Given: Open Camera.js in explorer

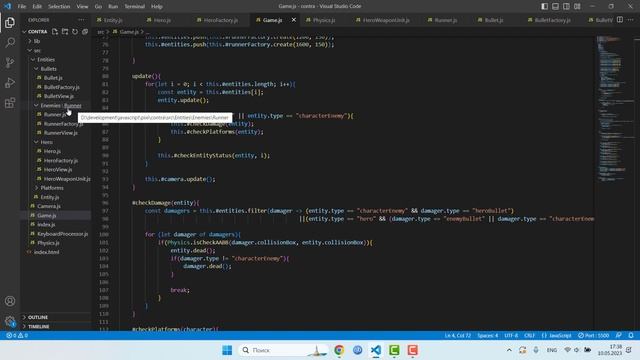Looking at the screenshot, I should point(49,206).
